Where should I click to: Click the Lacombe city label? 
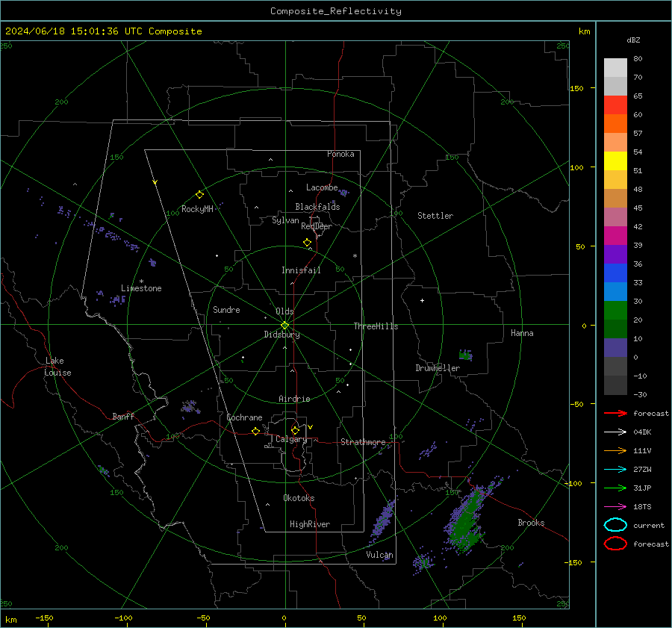tap(322, 187)
